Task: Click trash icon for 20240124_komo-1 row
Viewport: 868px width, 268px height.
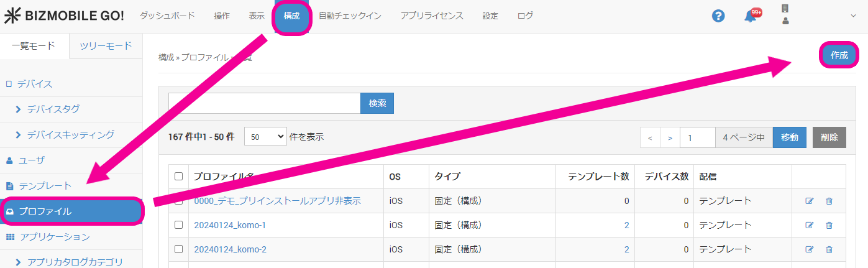Action: pyautogui.click(x=829, y=225)
